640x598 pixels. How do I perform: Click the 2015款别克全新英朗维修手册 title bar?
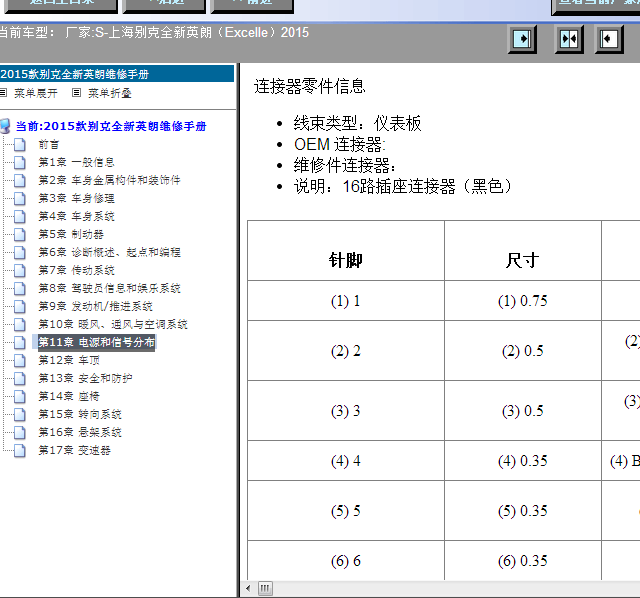point(117,74)
